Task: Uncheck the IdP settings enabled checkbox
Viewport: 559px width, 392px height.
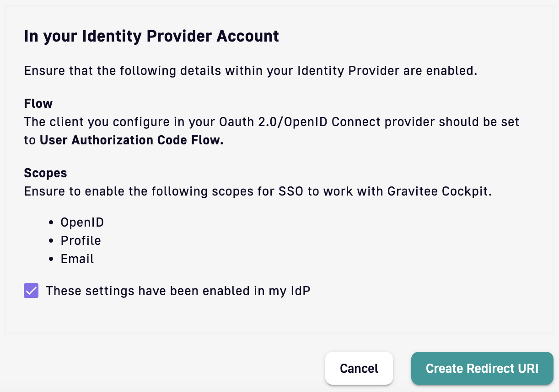Action: coord(31,291)
